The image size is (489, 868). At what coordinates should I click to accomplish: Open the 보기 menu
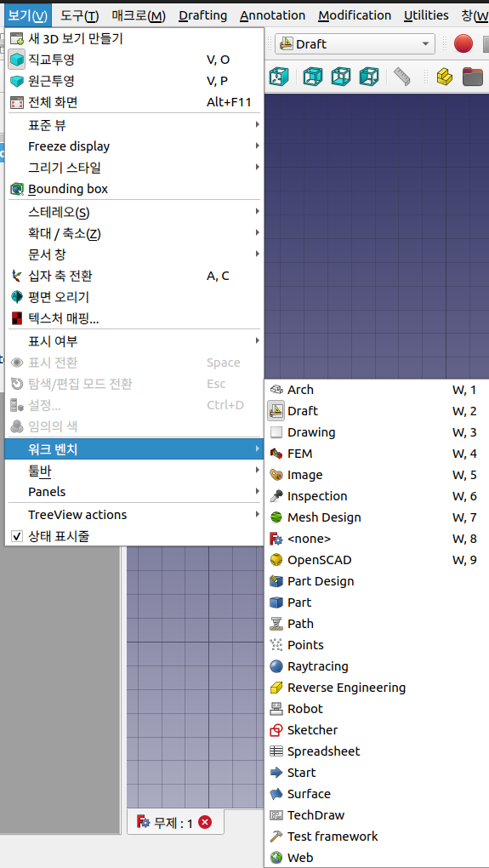click(28, 15)
